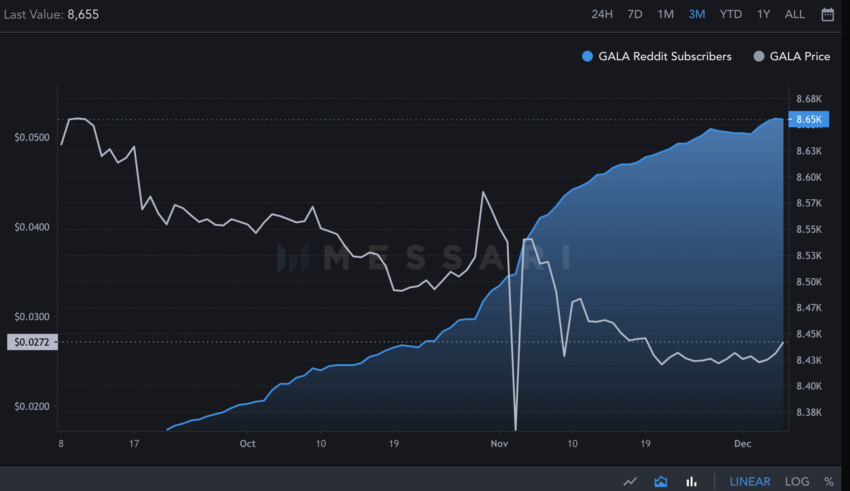
Task: Switch to YTD range
Action: coord(731,15)
